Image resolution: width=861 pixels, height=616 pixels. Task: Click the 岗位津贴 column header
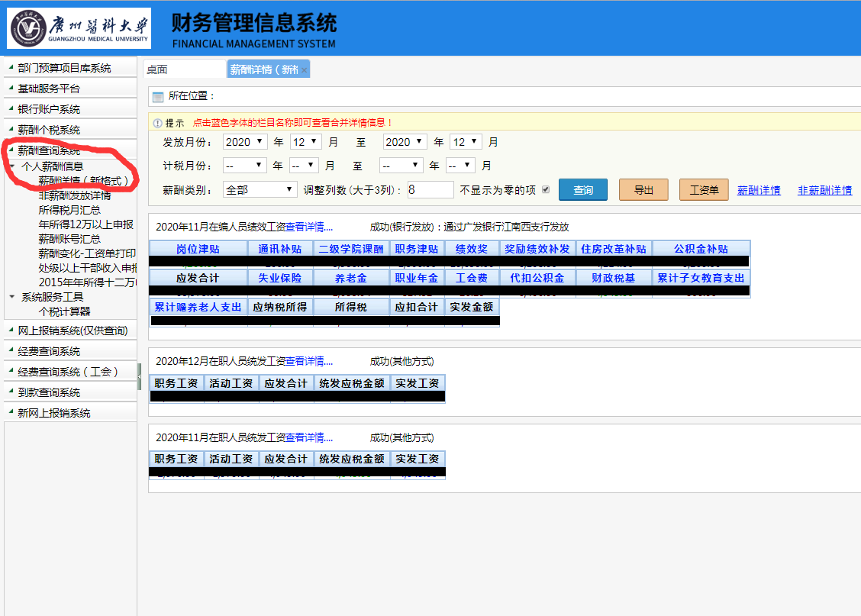(x=198, y=249)
